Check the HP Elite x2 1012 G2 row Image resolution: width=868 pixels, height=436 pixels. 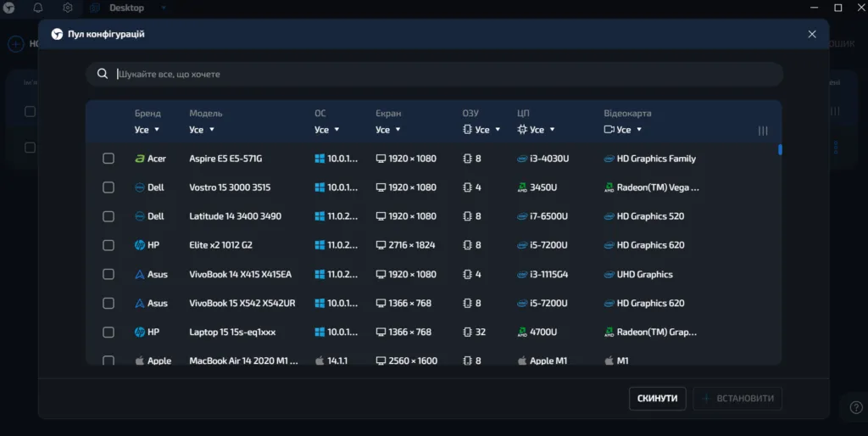click(108, 245)
